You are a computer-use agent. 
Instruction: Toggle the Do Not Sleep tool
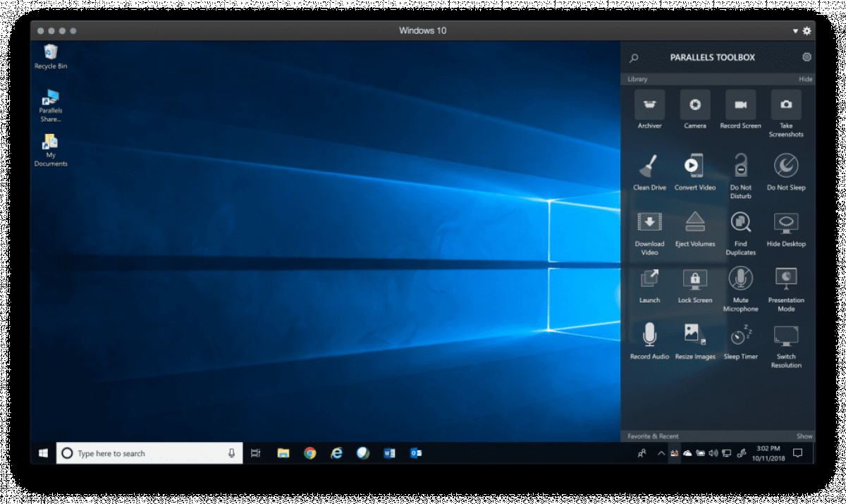pyautogui.click(x=786, y=166)
